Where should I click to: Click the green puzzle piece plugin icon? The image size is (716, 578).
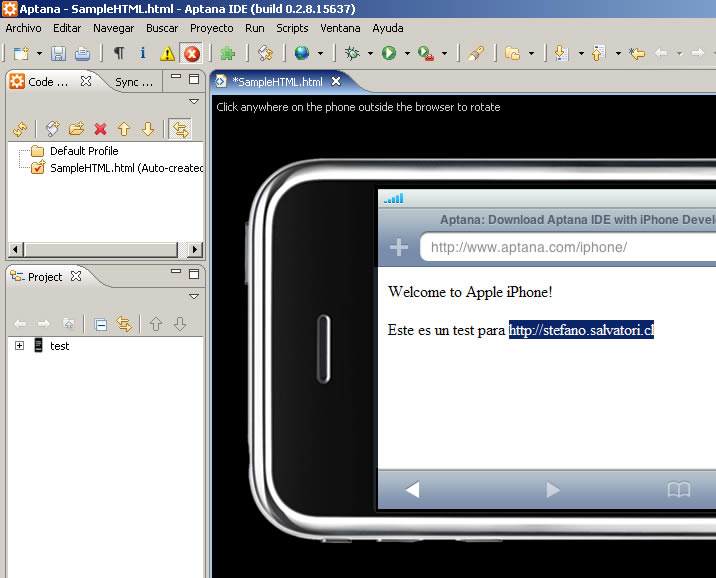227,53
